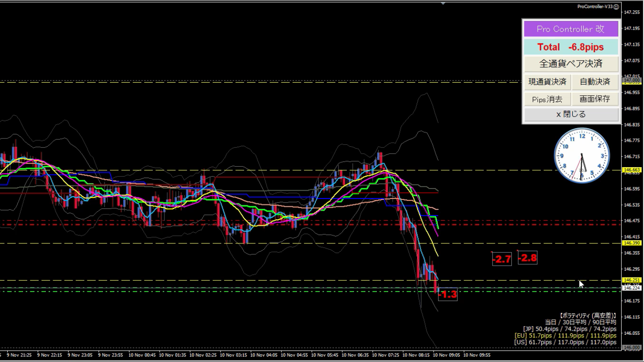Click the 147.000 price level tag

tap(632, 80)
